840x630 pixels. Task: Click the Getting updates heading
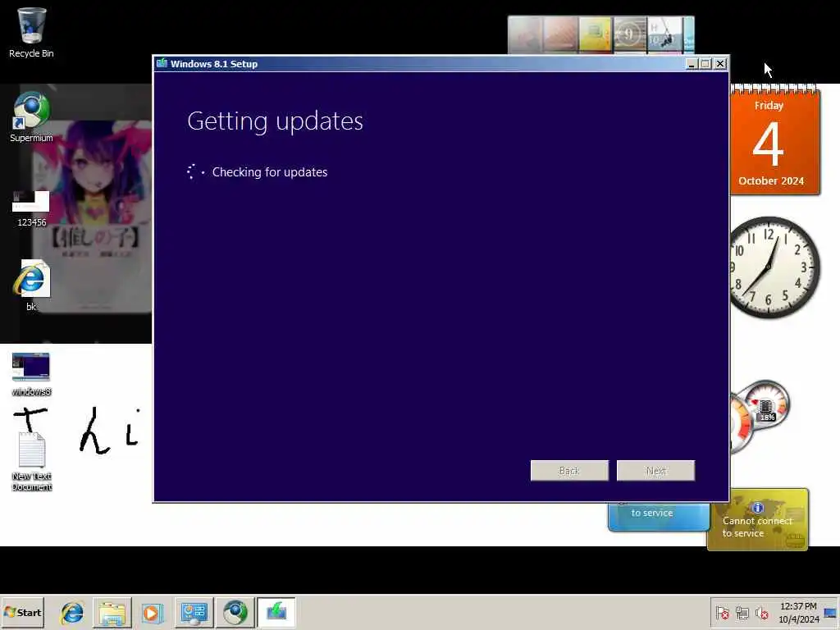[276, 121]
